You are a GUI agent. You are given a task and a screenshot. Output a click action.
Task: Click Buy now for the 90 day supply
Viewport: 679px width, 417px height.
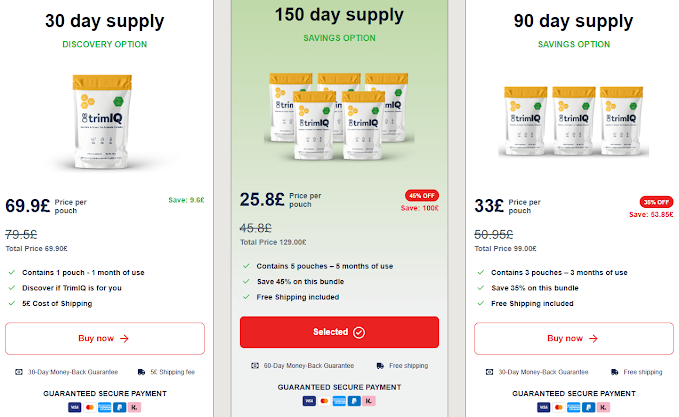573,338
